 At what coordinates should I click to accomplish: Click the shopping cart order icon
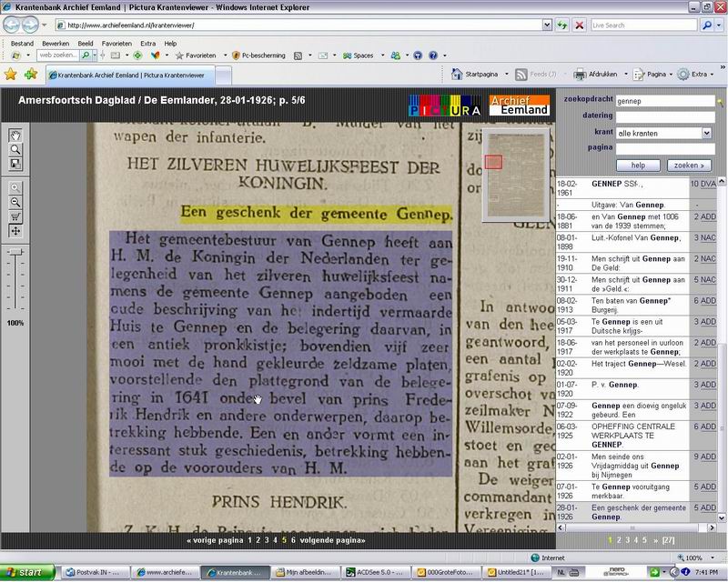coord(15,216)
